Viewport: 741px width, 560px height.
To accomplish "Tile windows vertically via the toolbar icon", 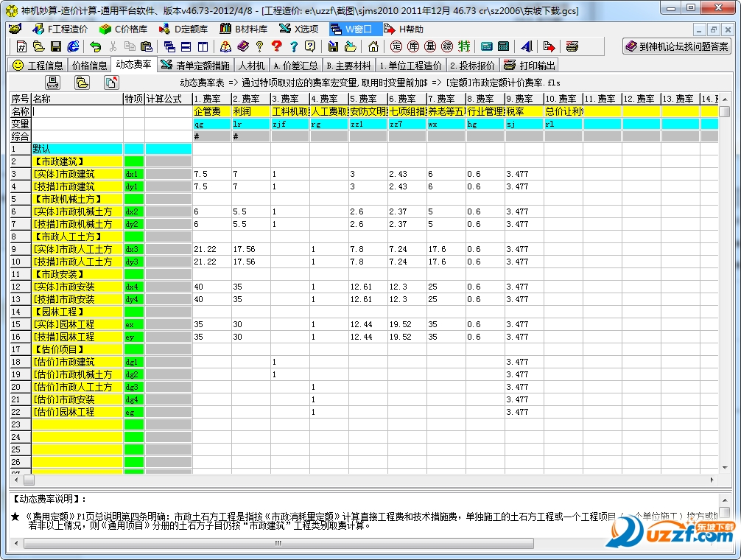I will (203, 46).
